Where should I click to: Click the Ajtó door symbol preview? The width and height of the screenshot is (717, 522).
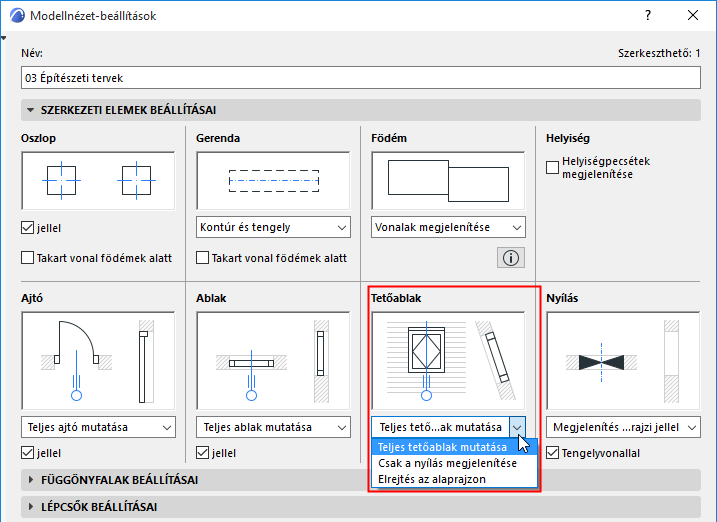(98, 361)
